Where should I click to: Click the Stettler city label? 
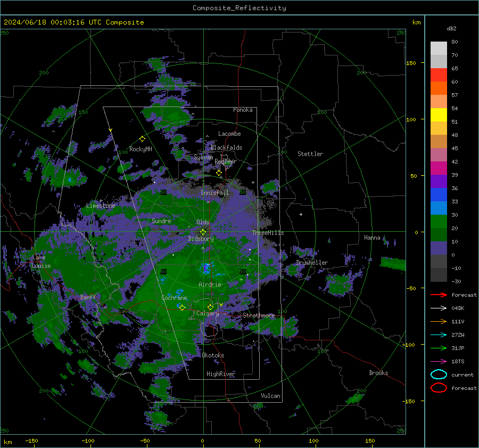pos(310,154)
